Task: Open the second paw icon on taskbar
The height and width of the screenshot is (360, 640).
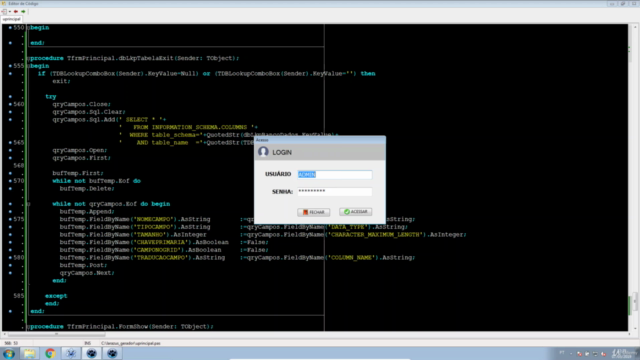Action: coord(112,353)
